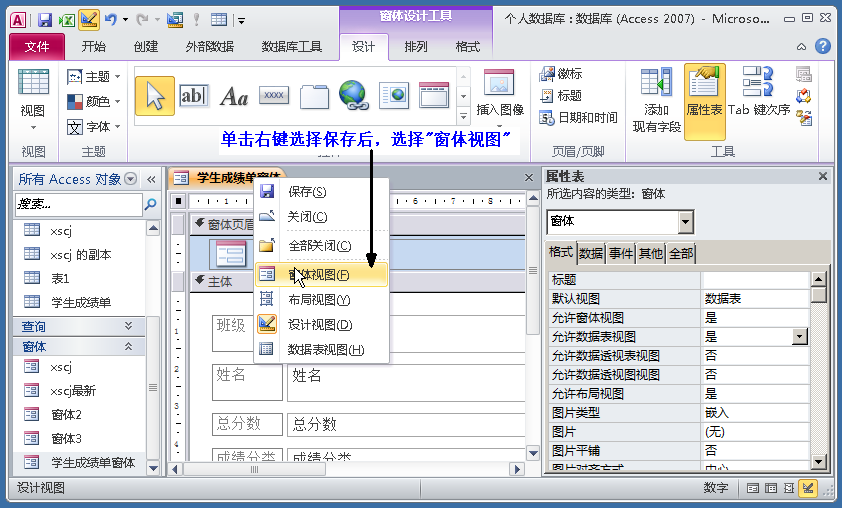Choose 数据表视图(H) in the context menu
The width and height of the screenshot is (842, 508).
click(321, 350)
